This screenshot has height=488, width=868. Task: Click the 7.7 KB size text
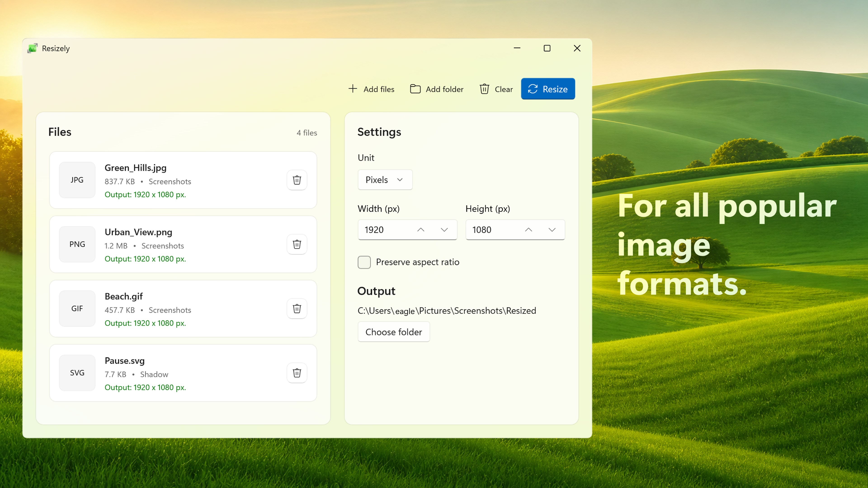[x=116, y=375]
